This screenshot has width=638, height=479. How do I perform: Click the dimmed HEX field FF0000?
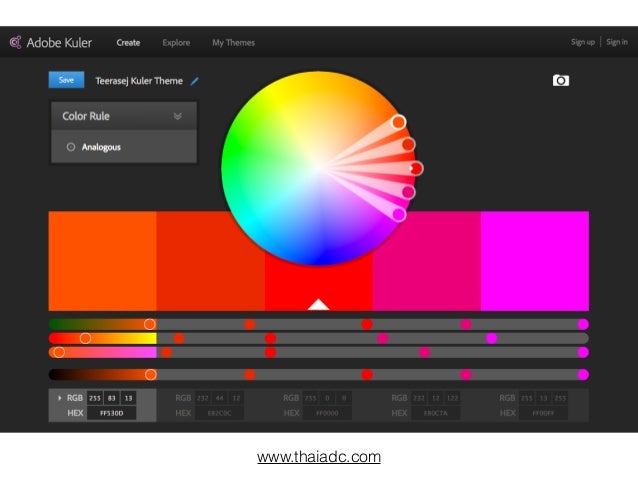328,413
